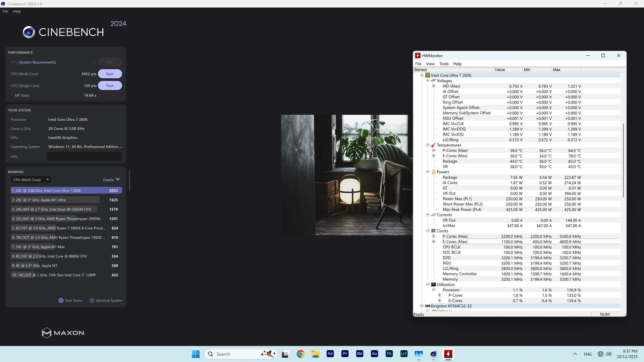The height and width of the screenshot is (362, 644).
Task: Click HWMonitor vertical scrollbar
Action: 623,160
